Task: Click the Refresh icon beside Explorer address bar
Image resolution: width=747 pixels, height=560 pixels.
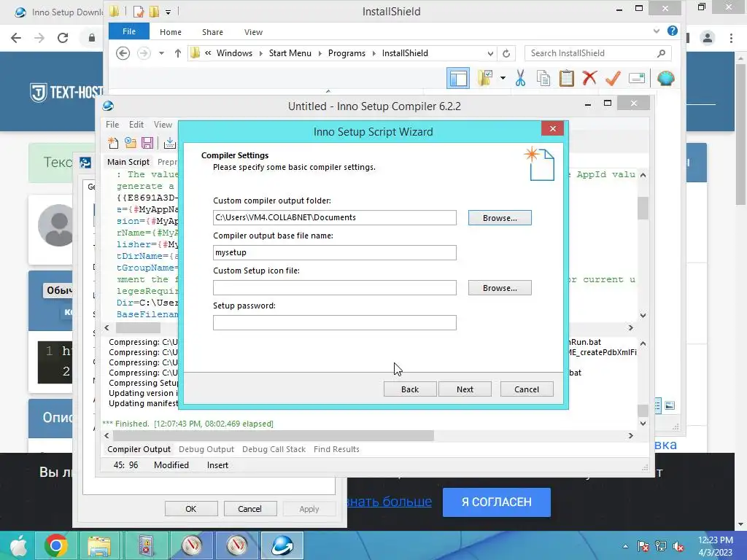Action: (x=506, y=53)
